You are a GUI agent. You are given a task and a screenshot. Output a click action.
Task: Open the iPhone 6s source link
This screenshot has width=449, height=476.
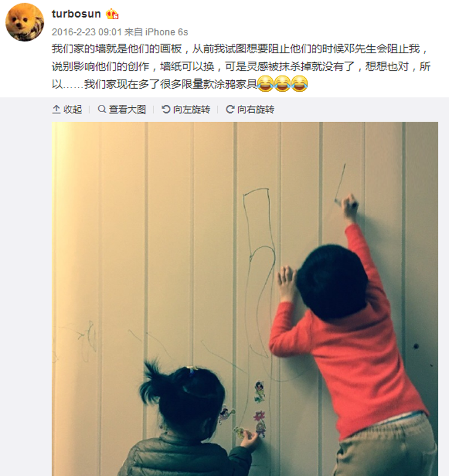[166, 32]
